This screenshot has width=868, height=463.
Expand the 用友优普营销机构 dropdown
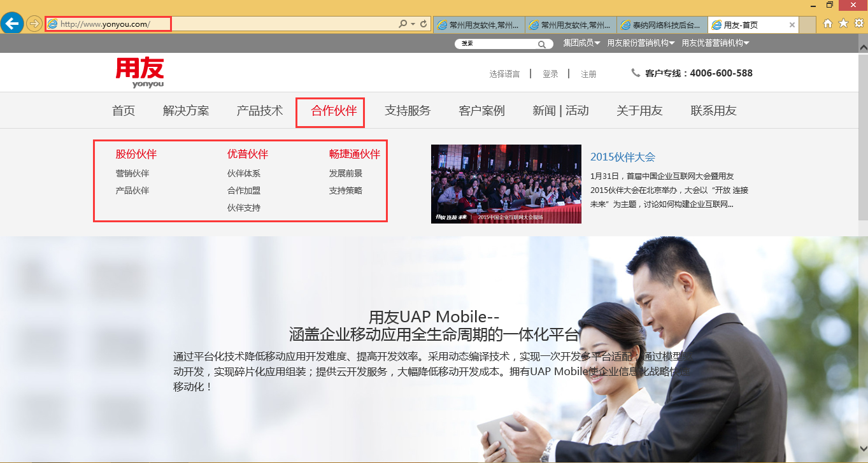(715, 43)
